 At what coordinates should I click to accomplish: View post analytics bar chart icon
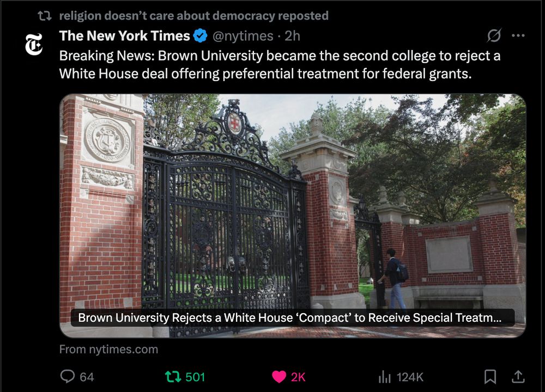click(x=384, y=377)
